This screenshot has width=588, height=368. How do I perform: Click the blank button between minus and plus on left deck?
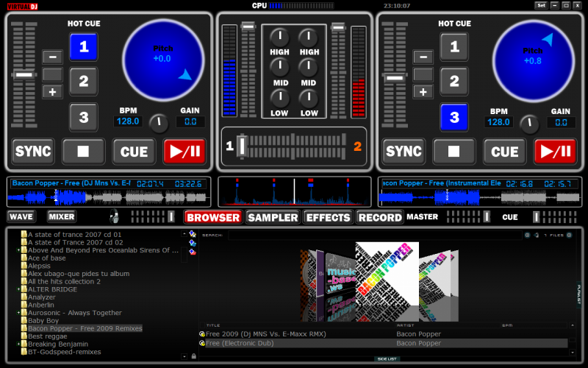click(52, 74)
